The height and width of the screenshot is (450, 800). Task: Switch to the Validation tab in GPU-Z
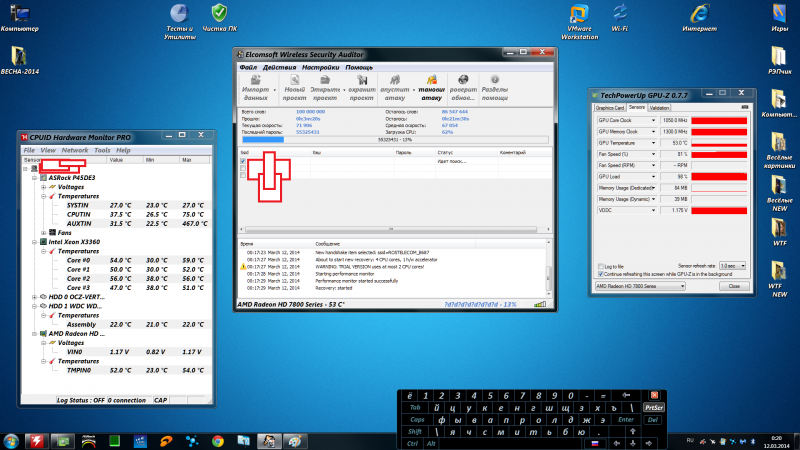tap(659, 108)
